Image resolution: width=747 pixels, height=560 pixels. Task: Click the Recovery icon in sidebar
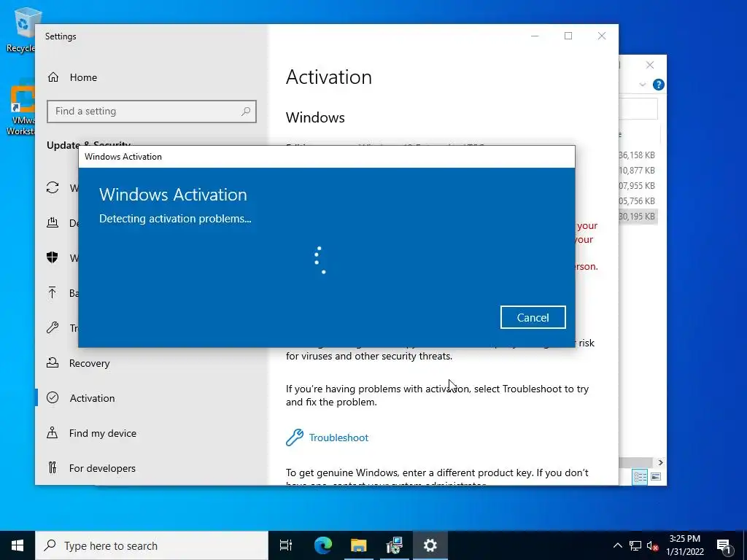coord(53,363)
